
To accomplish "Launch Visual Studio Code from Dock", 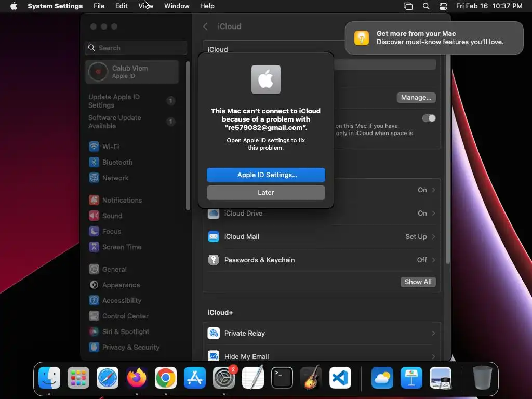I will click(340, 378).
